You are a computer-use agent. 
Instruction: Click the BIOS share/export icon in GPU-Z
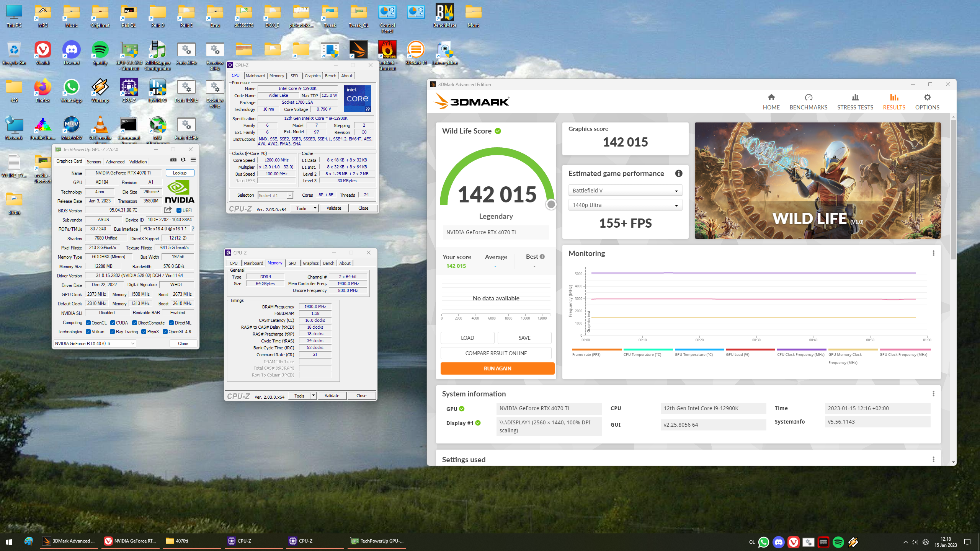pos(168,210)
